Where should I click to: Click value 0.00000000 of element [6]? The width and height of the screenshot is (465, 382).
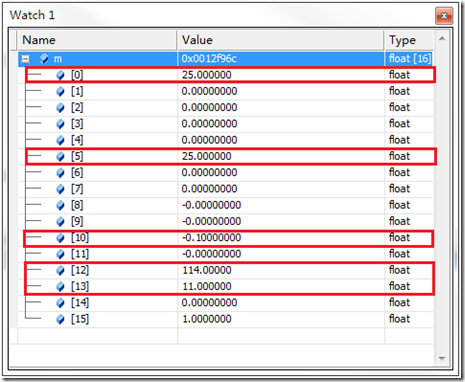click(209, 173)
